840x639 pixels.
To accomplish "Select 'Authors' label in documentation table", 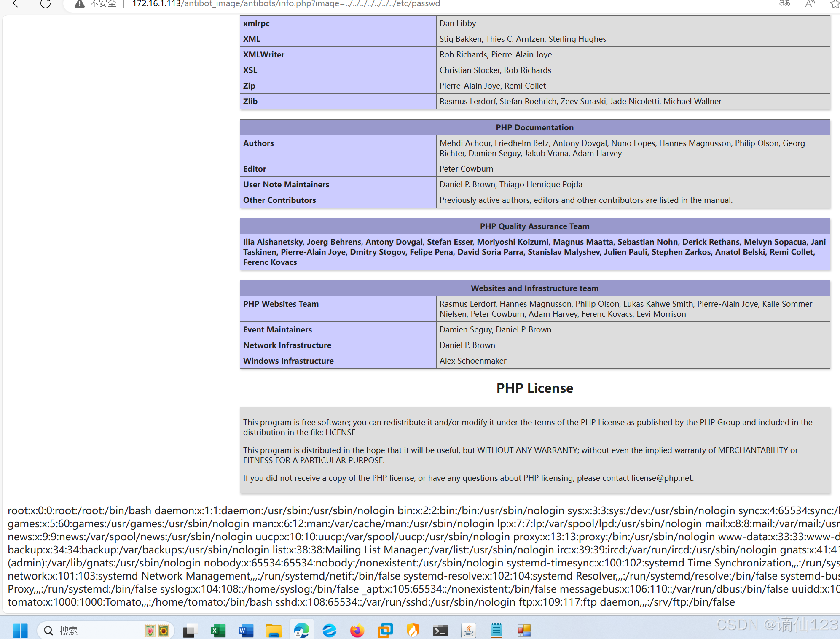I will (258, 143).
